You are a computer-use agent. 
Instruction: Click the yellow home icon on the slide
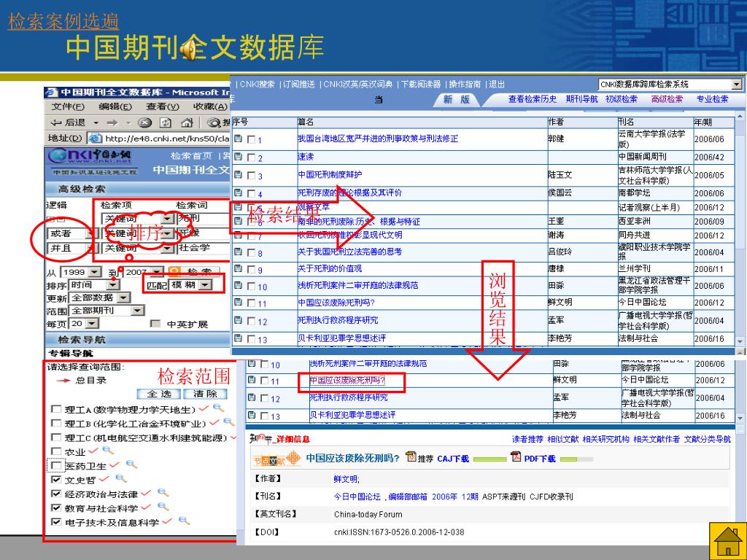[727, 540]
